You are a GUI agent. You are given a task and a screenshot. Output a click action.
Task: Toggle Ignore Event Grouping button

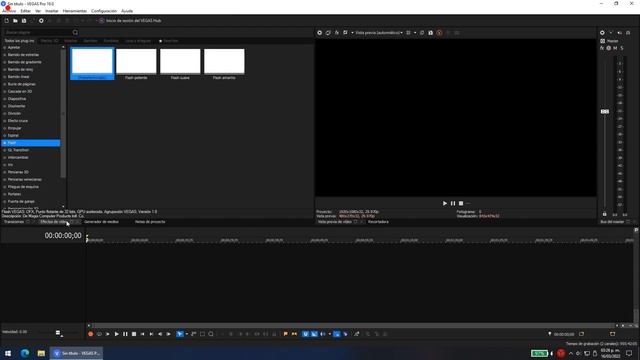346,334
